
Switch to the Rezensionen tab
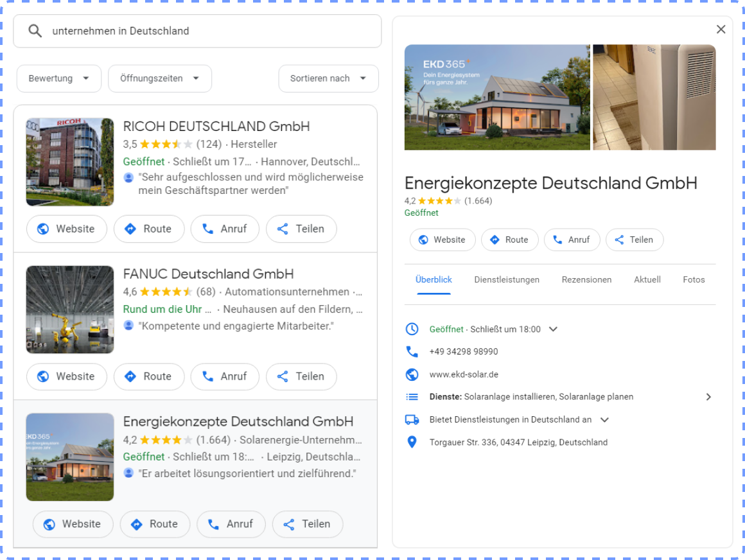tap(586, 279)
